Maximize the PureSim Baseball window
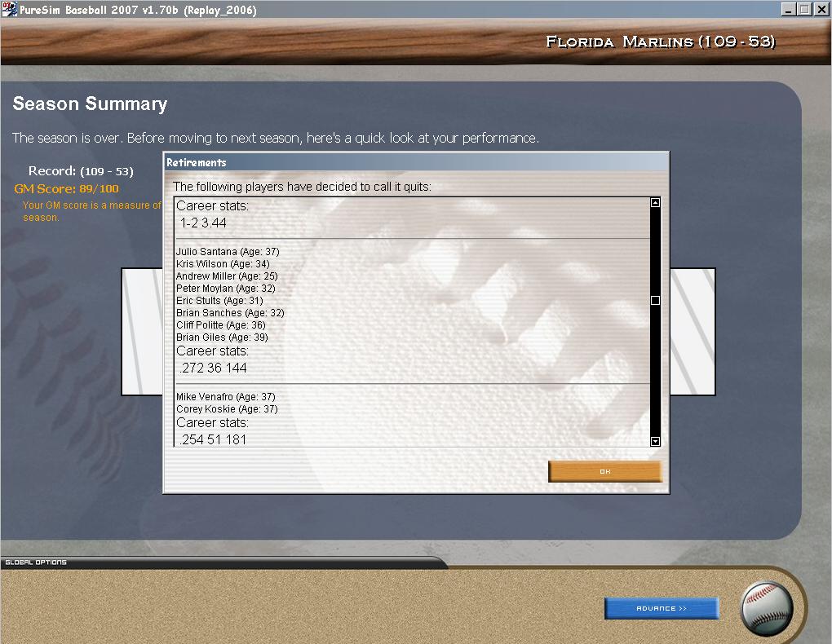The height and width of the screenshot is (644, 832). pyautogui.click(x=804, y=9)
